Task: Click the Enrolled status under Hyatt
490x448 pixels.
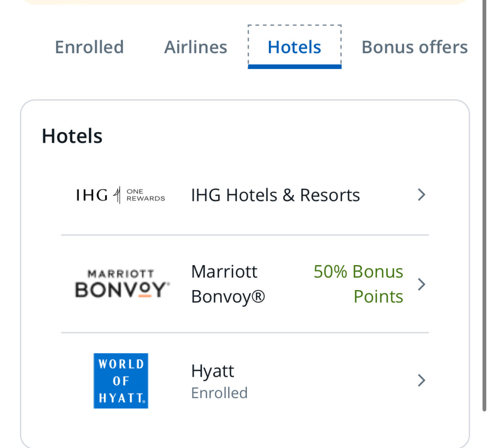Action: [x=219, y=393]
